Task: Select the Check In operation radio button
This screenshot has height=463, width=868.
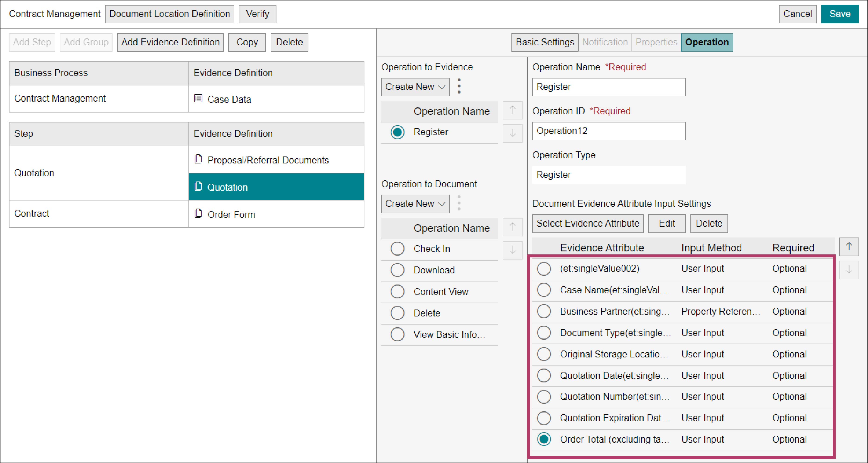Action: (x=397, y=249)
